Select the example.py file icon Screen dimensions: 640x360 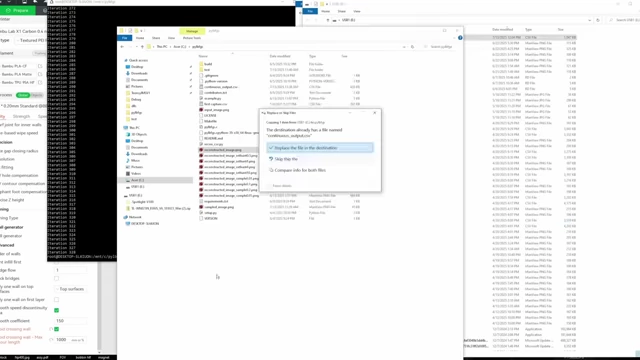point(201,98)
